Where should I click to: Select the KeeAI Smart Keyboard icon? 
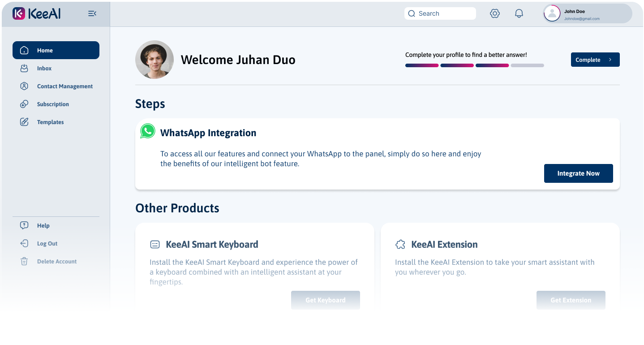(155, 244)
